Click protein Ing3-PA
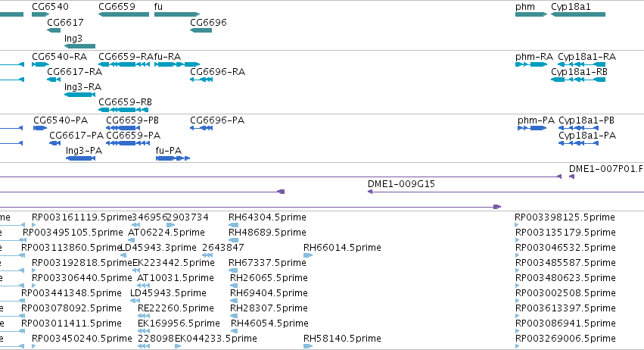The image size is (644, 350). (84, 151)
